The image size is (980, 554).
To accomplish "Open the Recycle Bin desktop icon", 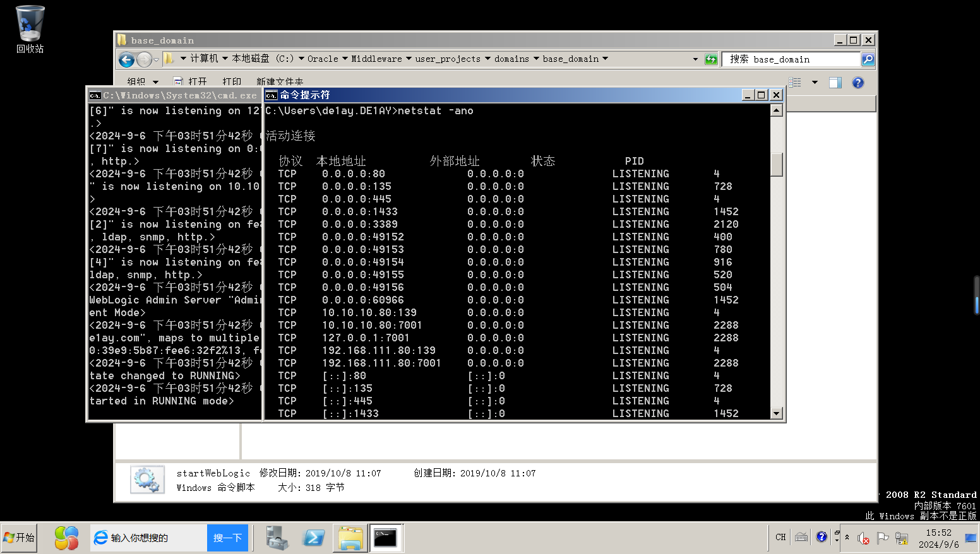I will tap(30, 29).
